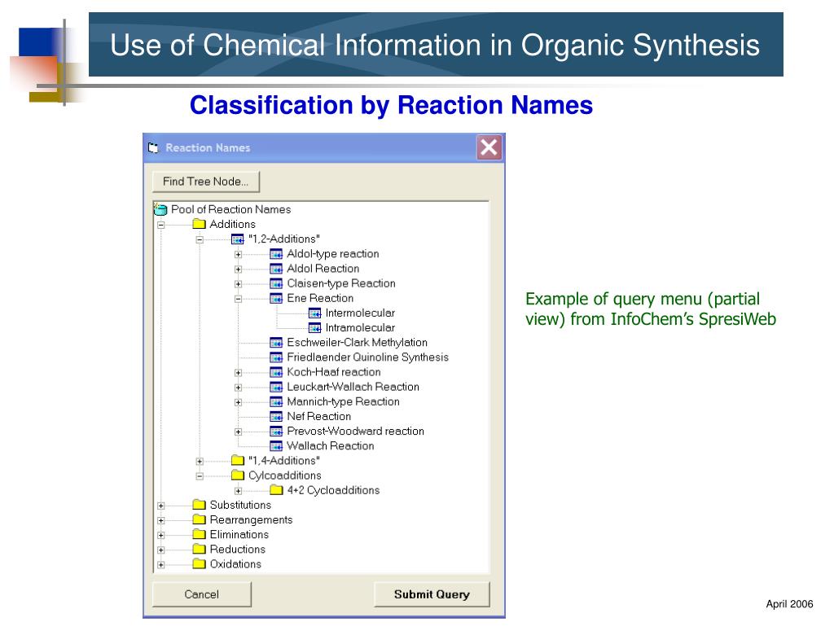Click the Find Tree Node button
The width and height of the screenshot is (834, 644).
click(x=206, y=182)
